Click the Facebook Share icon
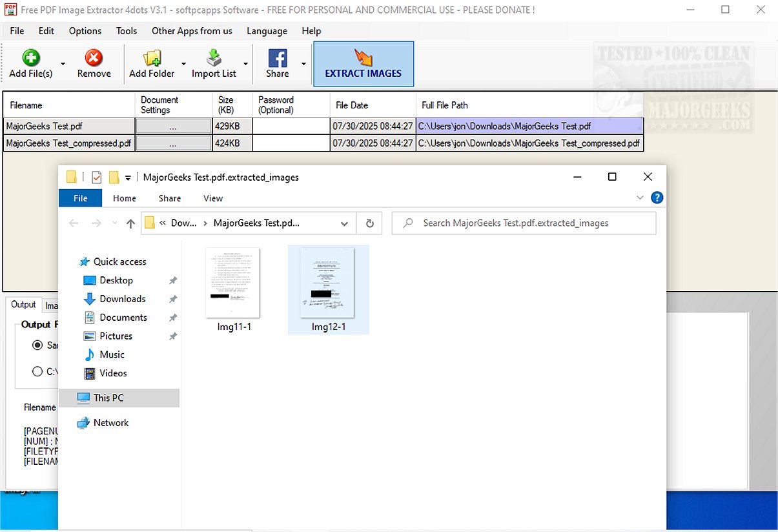Screen dimensions: 778x532 point(278,58)
